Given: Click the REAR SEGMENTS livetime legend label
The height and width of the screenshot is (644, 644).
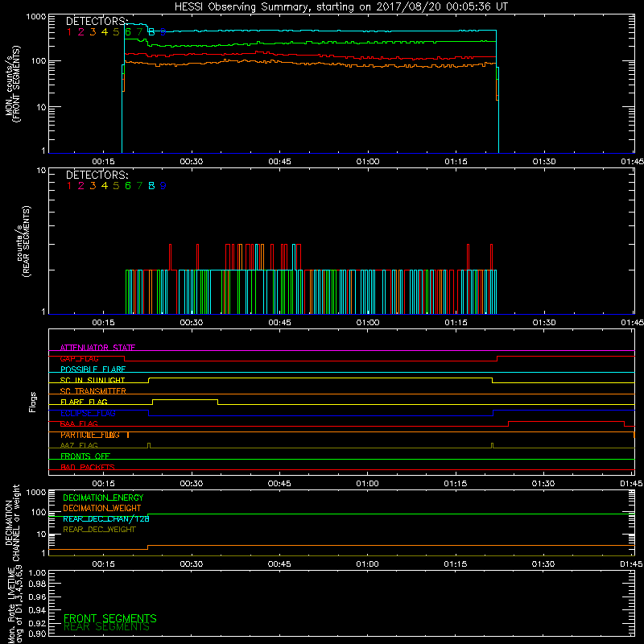Looking at the screenshot, I should pos(106,626).
